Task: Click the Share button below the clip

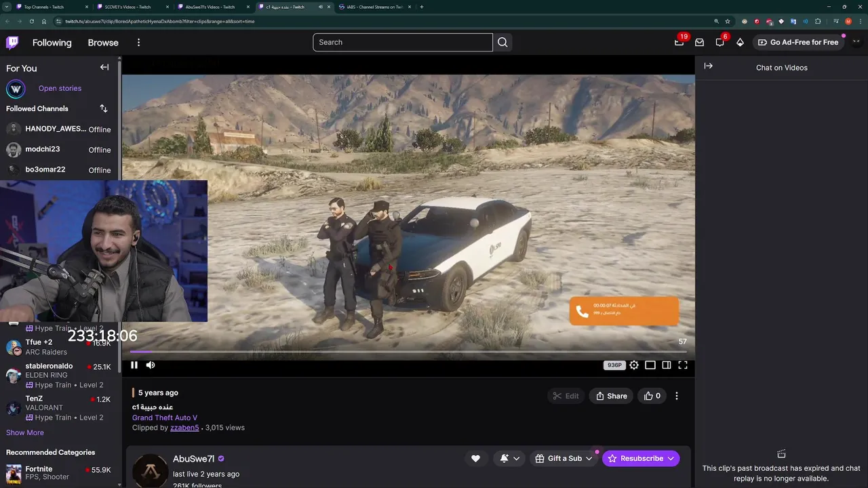Action: pos(612,396)
